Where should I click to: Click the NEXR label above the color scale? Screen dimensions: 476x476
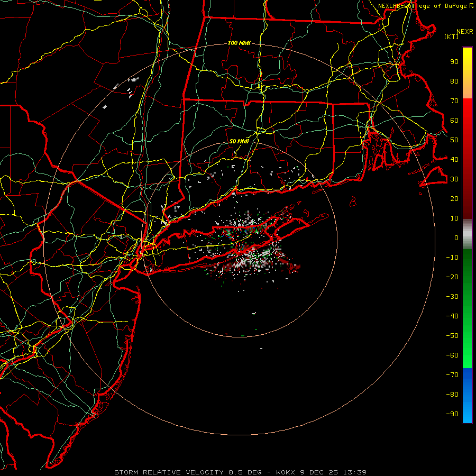(465, 32)
